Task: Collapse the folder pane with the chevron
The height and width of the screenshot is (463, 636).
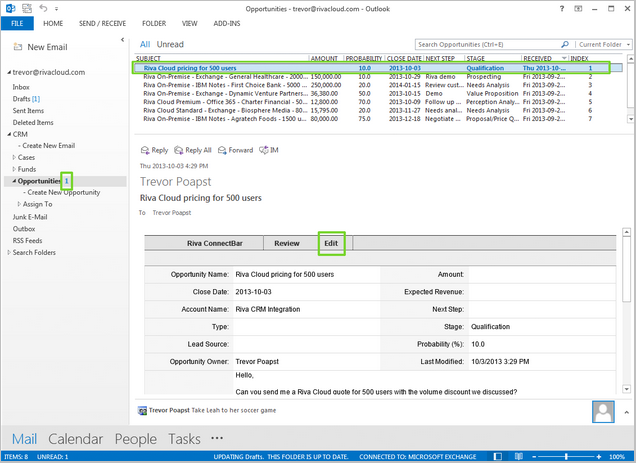Action: click(x=122, y=40)
